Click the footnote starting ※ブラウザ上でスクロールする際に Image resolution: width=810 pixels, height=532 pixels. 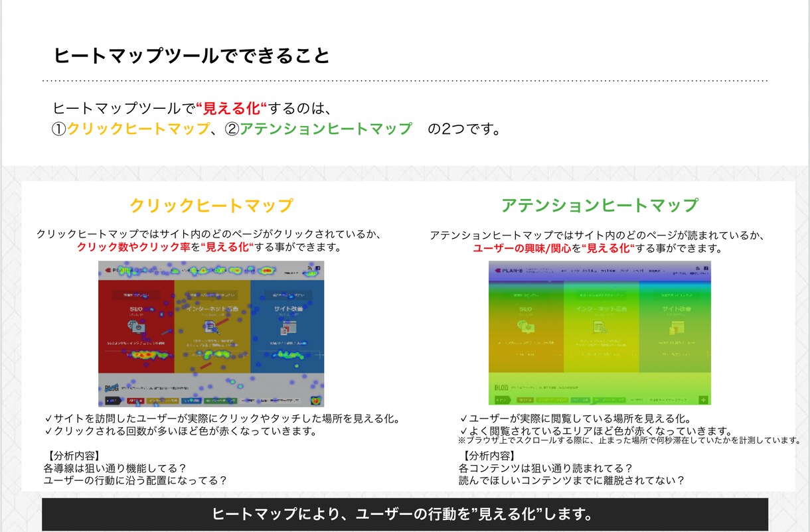pyautogui.click(x=629, y=440)
